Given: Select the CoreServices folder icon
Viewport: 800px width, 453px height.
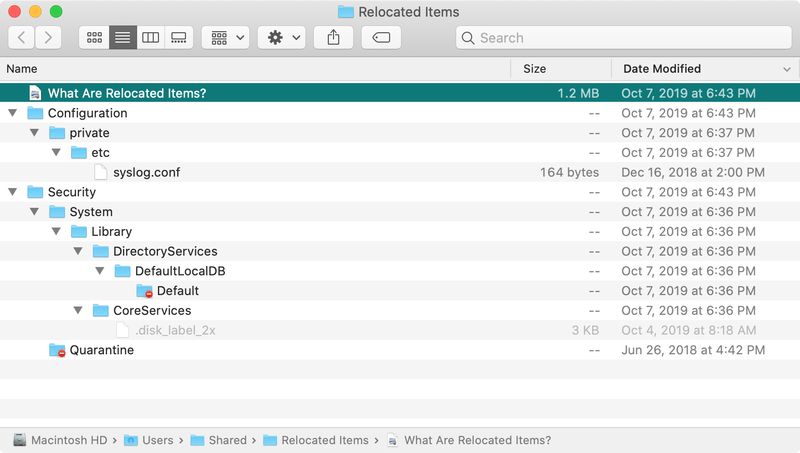Looking at the screenshot, I should (101, 310).
